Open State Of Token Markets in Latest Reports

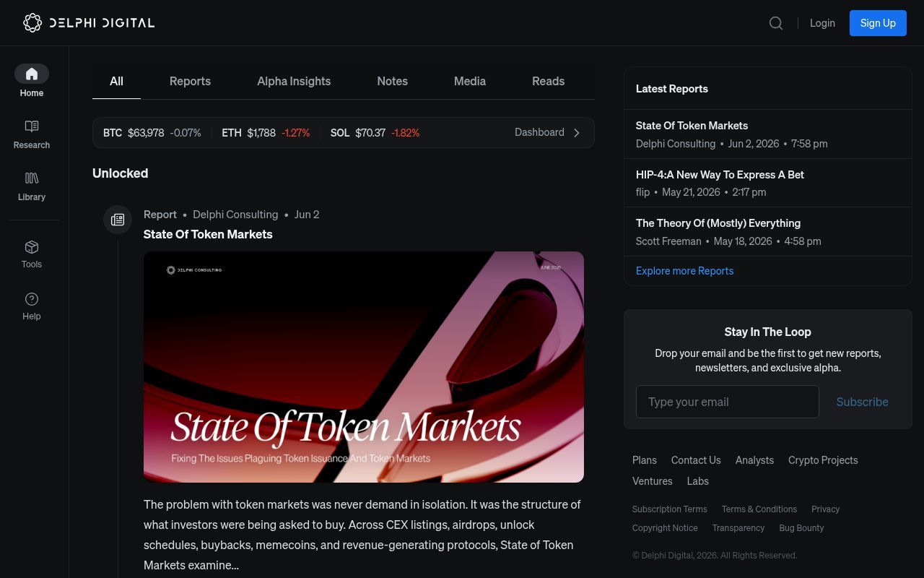692,126
